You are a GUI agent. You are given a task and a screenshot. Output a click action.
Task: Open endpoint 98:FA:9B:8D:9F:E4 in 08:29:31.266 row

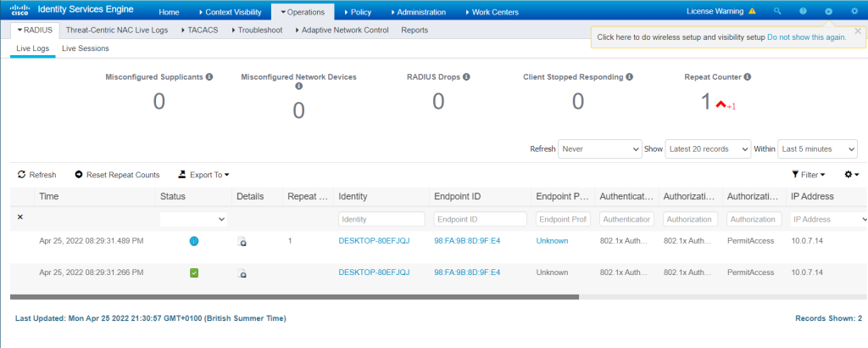point(467,272)
